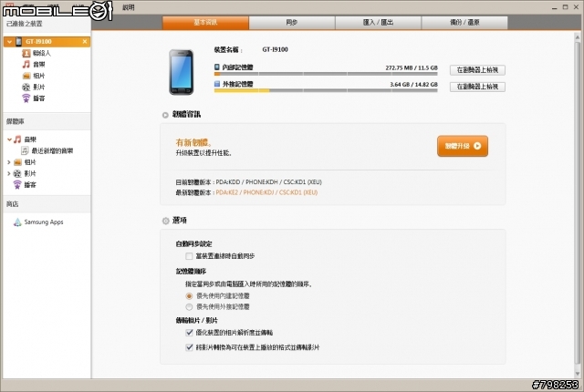The height and width of the screenshot is (392, 584).
Task: Click the 媒體庫 section header
Action: coord(16,121)
